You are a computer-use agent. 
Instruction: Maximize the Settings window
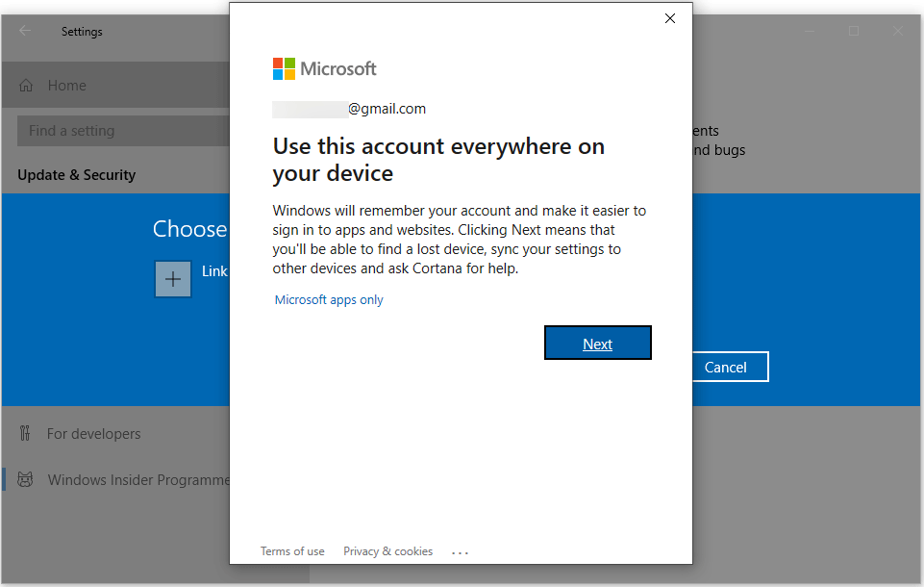pos(854,31)
